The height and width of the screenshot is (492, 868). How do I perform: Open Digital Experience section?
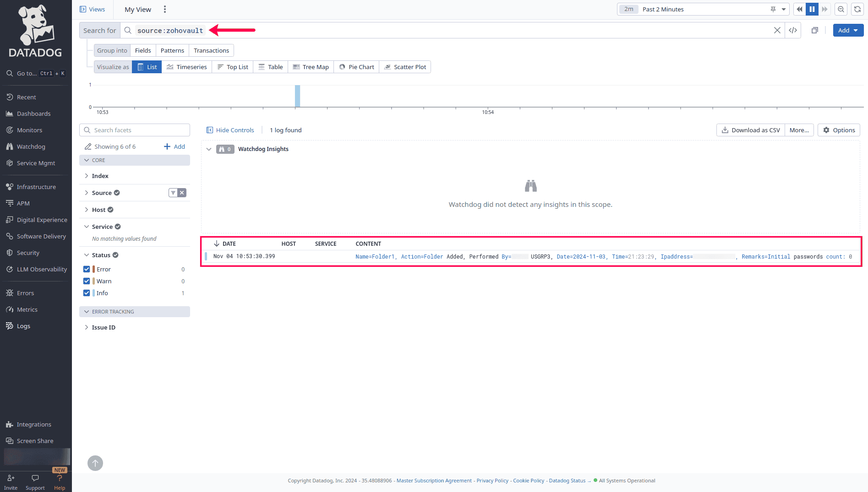[x=42, y=220]
